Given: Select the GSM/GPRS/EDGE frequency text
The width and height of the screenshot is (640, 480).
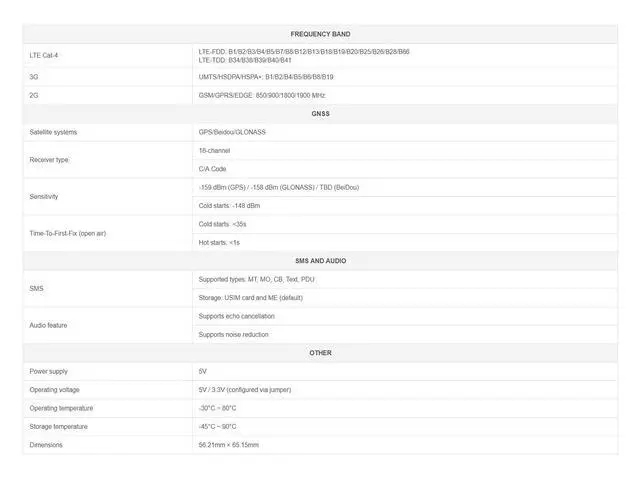Looking at the screenshot, I should (x=262, y=95).
